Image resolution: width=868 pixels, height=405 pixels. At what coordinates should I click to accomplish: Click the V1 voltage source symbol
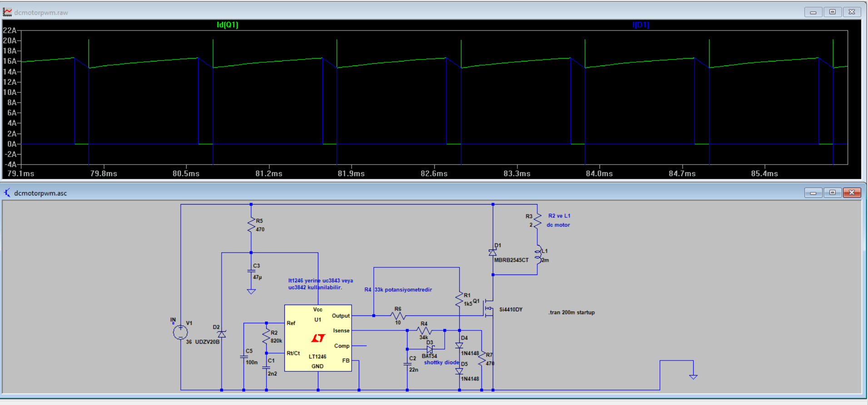[180, 332]
